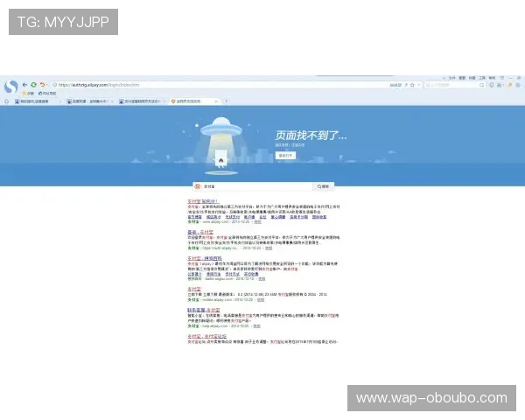The height and width of the screenshot is (420, 525).
Task: Open the 查看 menu
Action: tap(462, 78)
